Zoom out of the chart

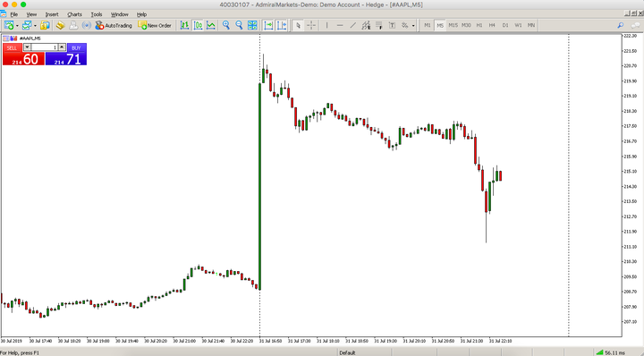(239, 25)
